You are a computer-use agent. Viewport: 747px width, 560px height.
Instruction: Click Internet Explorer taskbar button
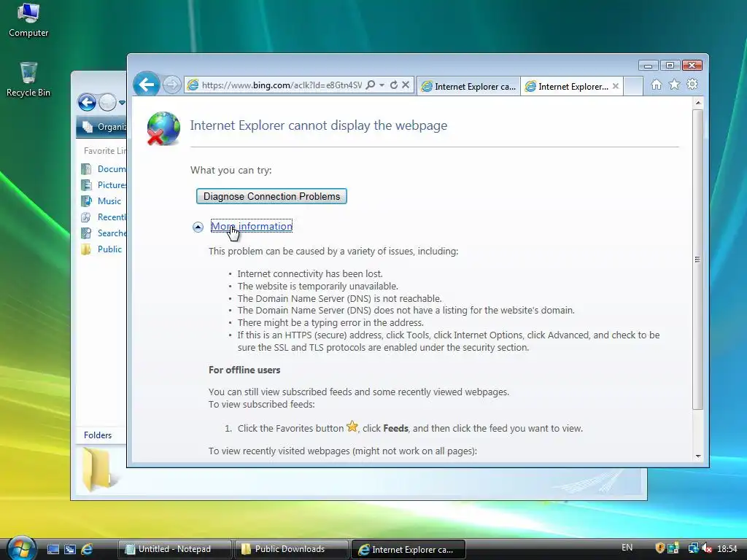click(x=408, y=549)
